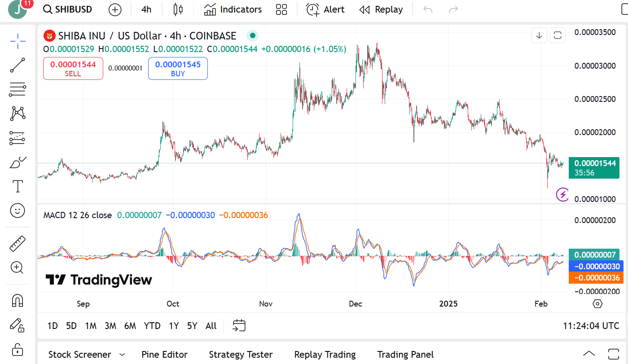Change the 4h chart interval
Viewport: 628px width, 364px height.
(146, 9)
